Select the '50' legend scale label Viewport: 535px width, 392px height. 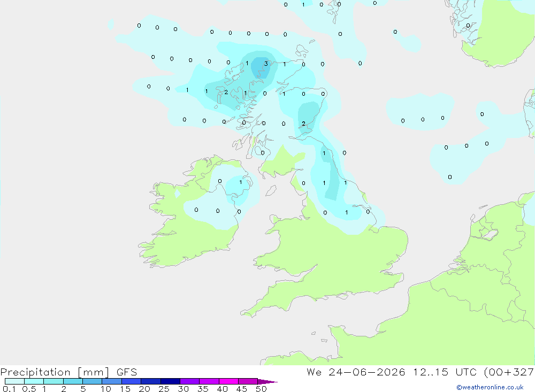pyautogui.click(x=261, y=389)
